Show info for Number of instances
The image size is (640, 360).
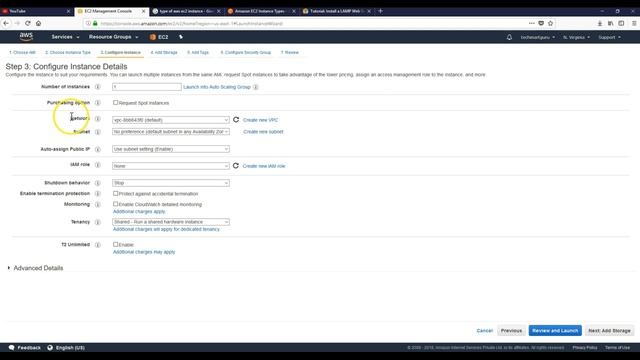(x=98, y=87)
